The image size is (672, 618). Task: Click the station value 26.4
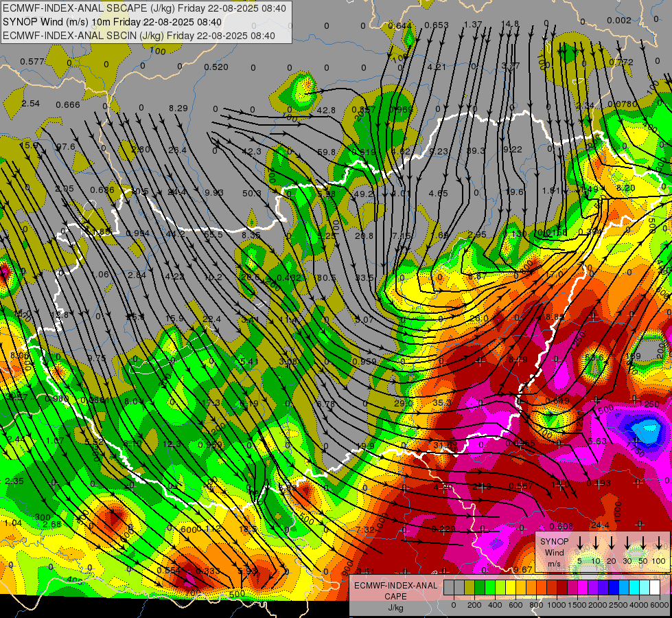pyautogui.click(x=177, y=150)
